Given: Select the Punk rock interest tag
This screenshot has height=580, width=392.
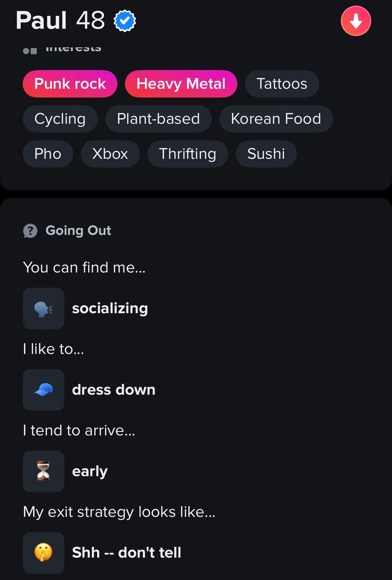Looking at the screenshot, I should (70, 84).
